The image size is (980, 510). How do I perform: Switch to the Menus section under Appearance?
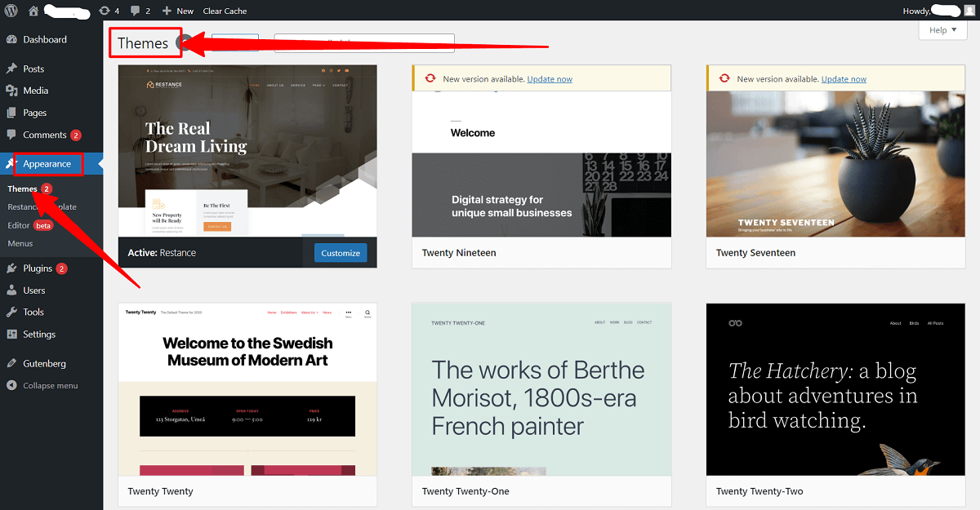20,243
